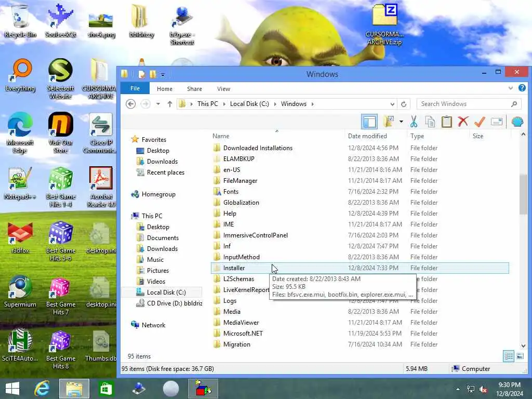
Task: Open the quick access toolbar customize dropdown
Action: (x=163, y=74)
